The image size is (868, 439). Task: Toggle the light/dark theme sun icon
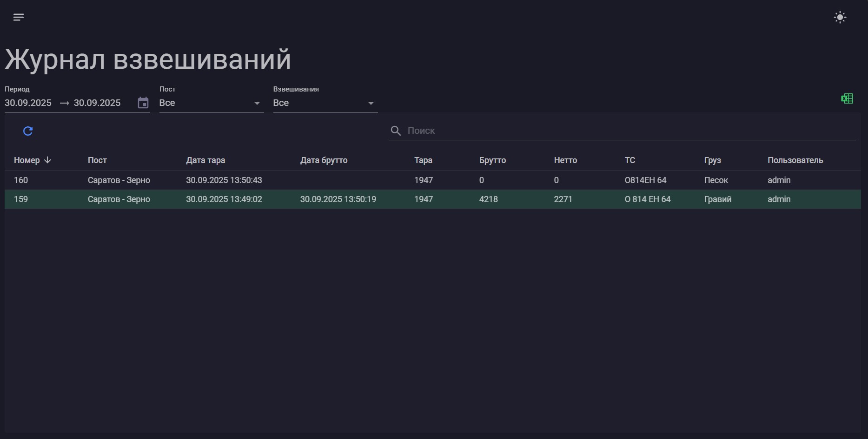tap(840, 17)
